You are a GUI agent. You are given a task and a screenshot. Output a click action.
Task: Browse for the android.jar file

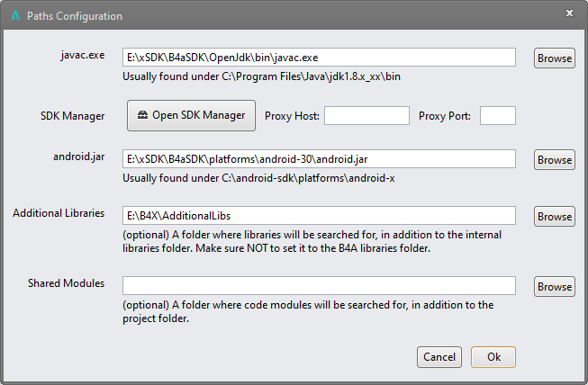(x=555, y=159)
